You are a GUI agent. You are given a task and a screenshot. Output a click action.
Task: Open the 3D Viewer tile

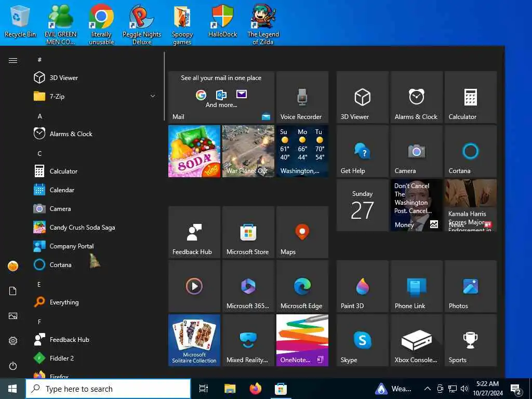(x=362, y=97)
